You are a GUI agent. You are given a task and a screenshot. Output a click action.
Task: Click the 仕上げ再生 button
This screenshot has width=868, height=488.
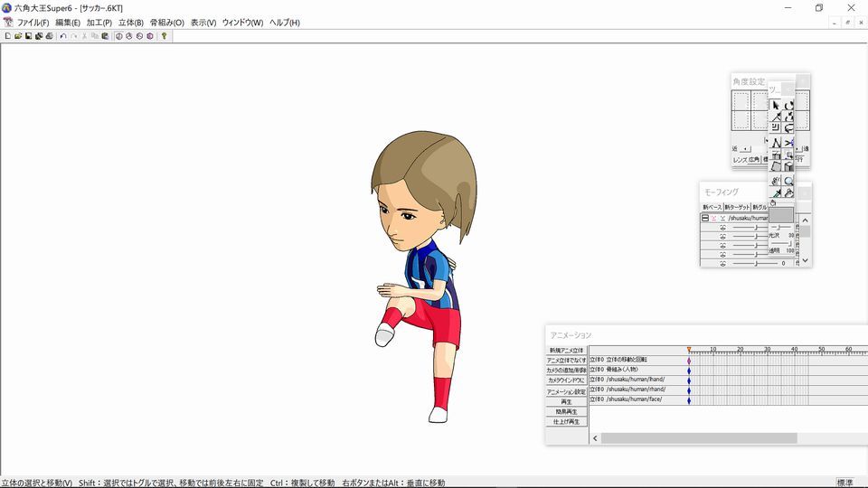566,422
